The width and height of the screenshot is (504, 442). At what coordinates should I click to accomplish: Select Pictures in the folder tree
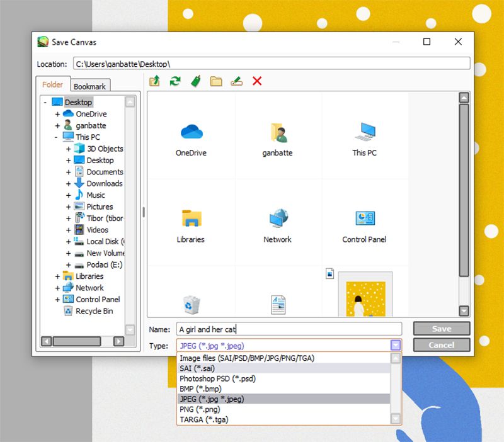tap(100, 207)
